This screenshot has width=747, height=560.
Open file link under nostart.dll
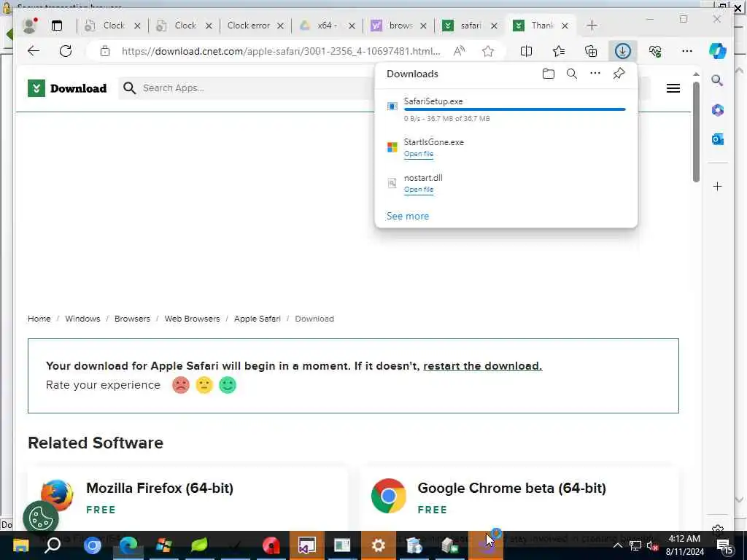(x=419, y=190)
